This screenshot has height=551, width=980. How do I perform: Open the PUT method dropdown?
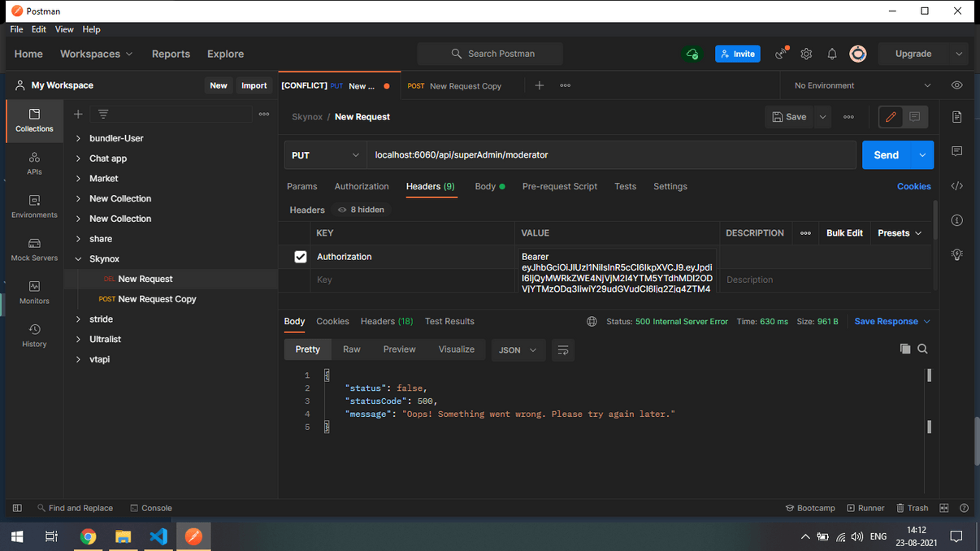[x=325, y=155]
